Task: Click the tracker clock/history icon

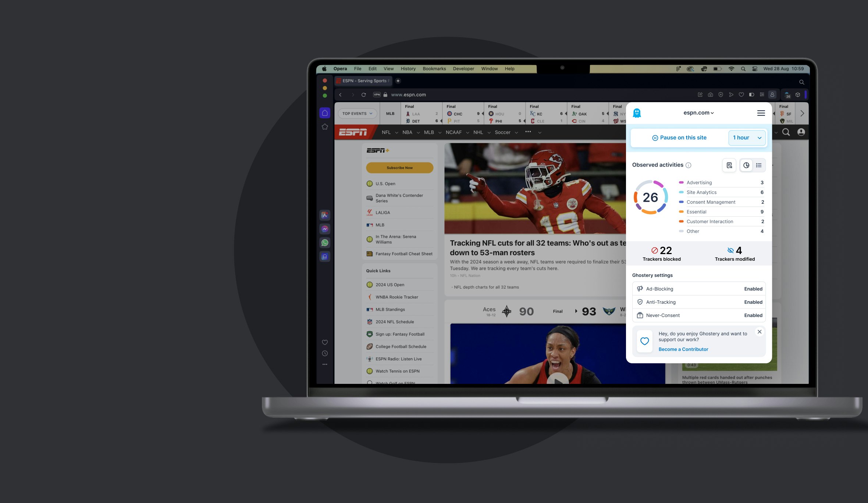Action: (746, 165)
